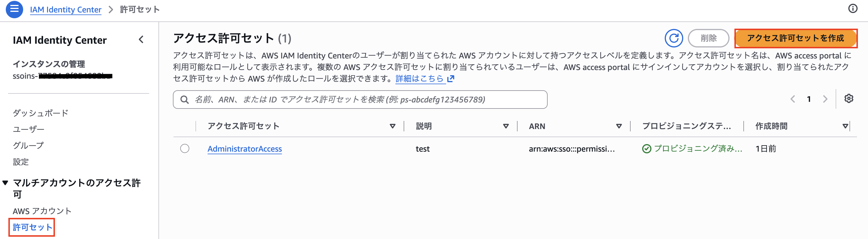Go to previous page arrow
Image resolution: width=868 pixels, height=239 pixels.
pyautogui.click(x=793, y=99)
